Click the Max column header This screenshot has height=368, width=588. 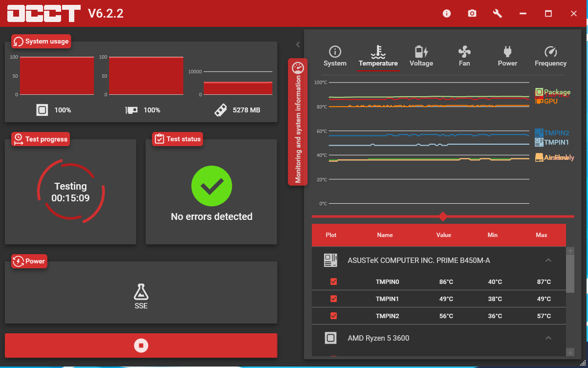click(542, 235)
